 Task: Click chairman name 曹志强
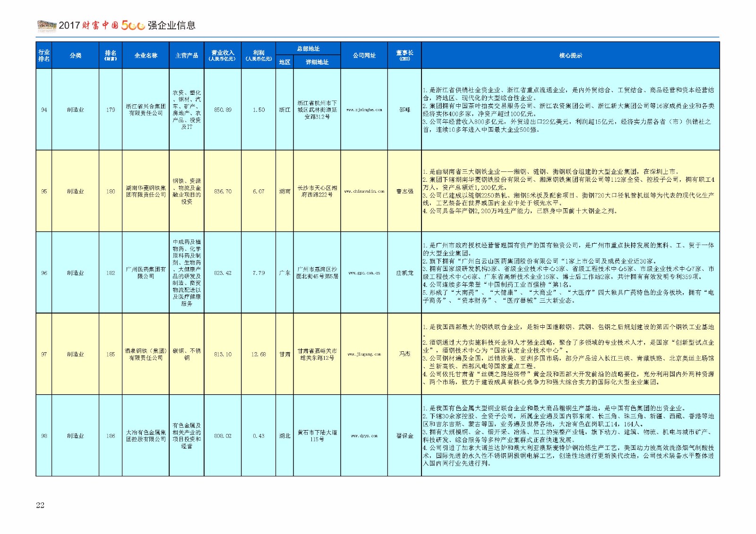point(404,191)
